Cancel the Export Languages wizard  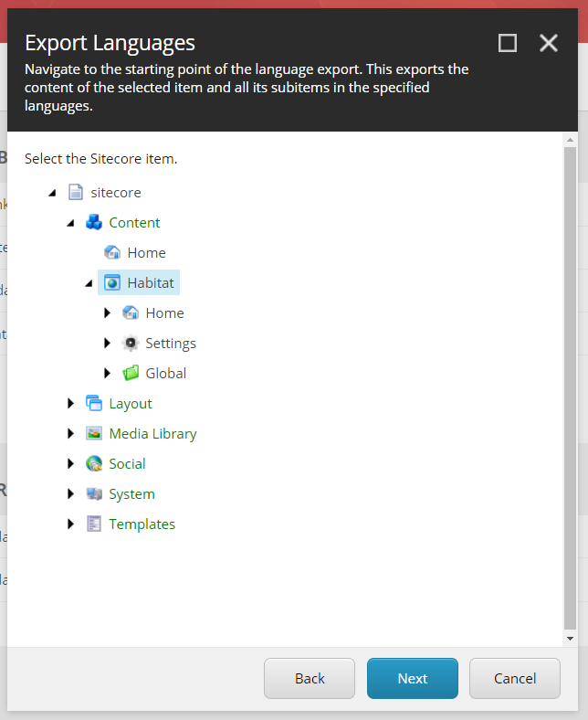(x=515, y=678)
